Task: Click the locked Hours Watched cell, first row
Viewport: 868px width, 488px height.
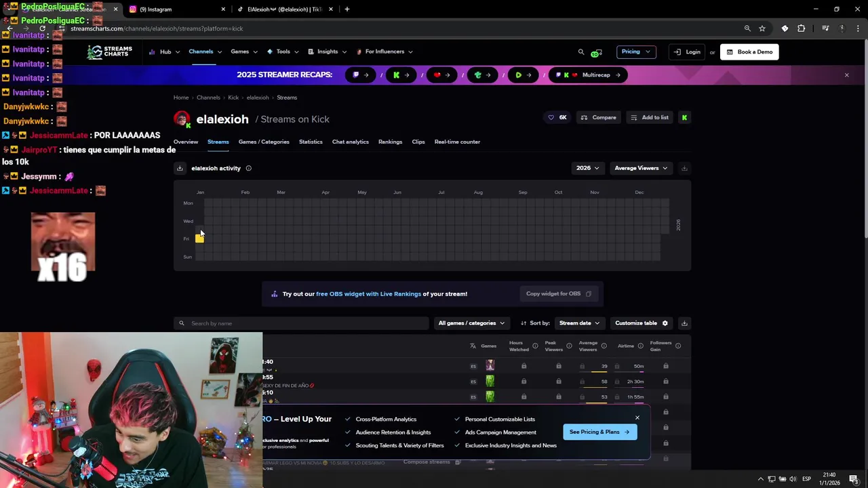Action: [x=524, y=366]
